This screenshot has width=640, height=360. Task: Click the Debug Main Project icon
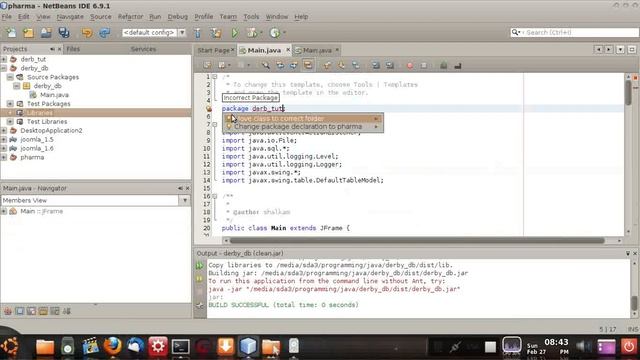(252, 33)
